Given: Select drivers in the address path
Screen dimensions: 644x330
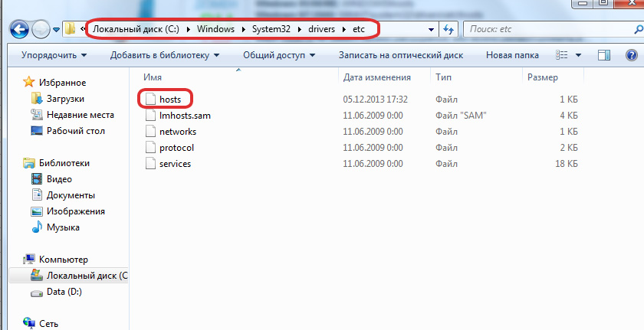Looking at the screenshot, I should [x=321, y=29].
